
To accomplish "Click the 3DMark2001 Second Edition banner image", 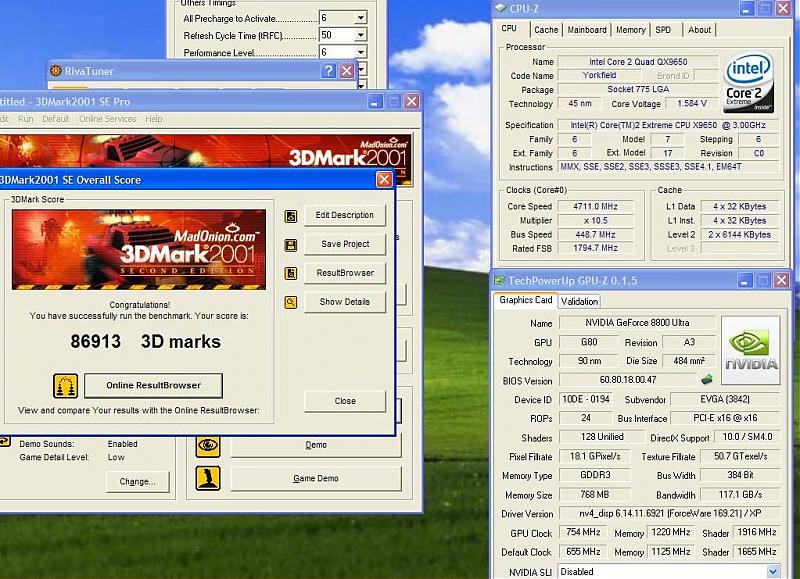I will pos(139,249).
